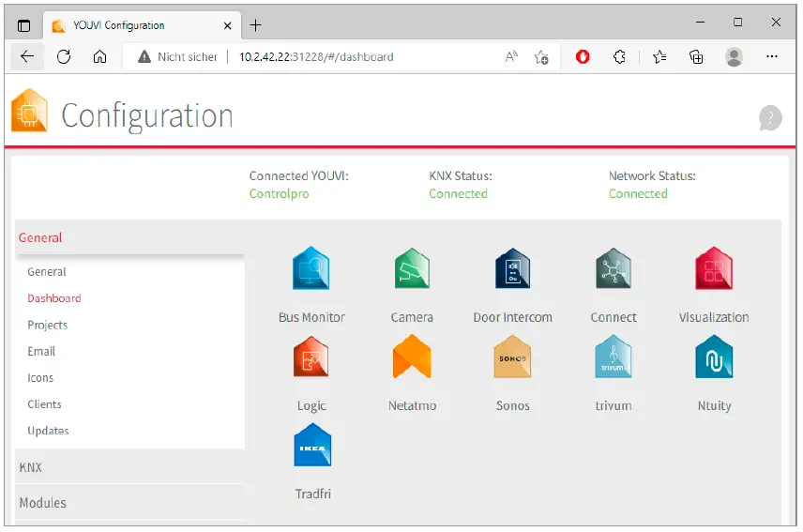
Task: Close the YOUVI Configuration tab
Action: (227, 25)
